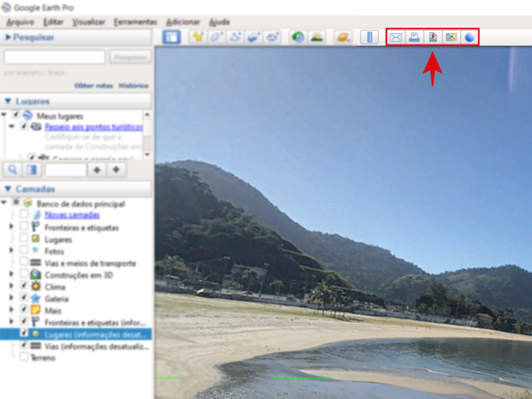Screen dimensions: 532x399
Task: Expand Fronteiras e etiquetas layer
Action: click(11, 227)
